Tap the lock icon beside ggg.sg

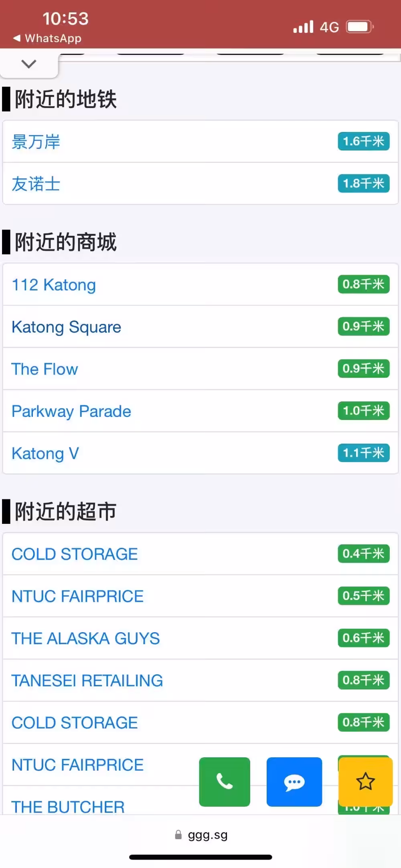click(178, 835)
